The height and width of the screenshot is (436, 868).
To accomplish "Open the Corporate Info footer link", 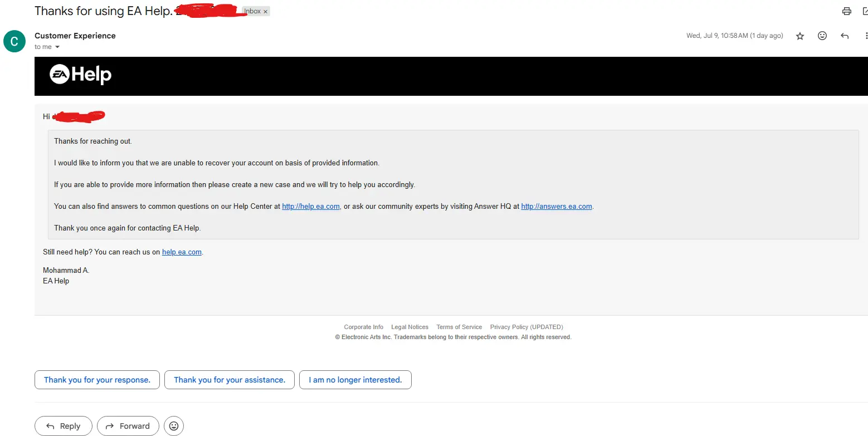I will 364,327.
